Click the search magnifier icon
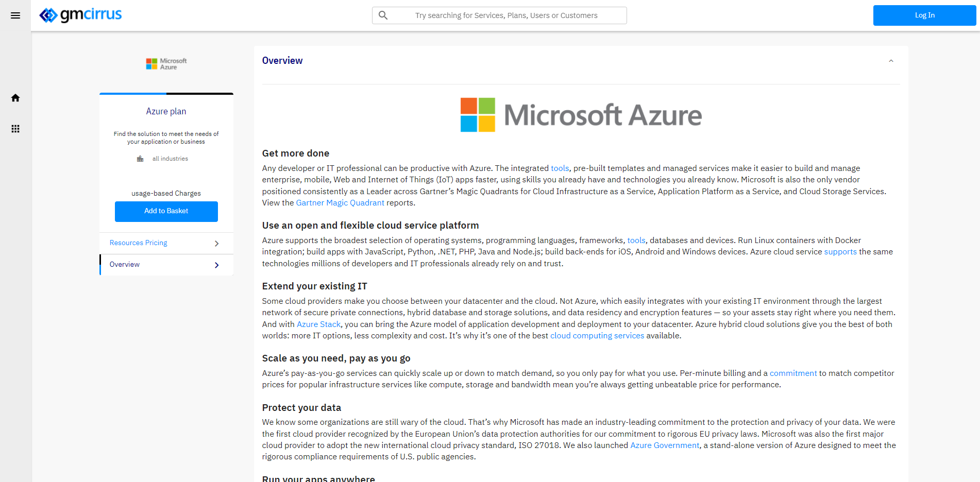The width and height of the screenshot is (980, 482). (x=383, y=15)
